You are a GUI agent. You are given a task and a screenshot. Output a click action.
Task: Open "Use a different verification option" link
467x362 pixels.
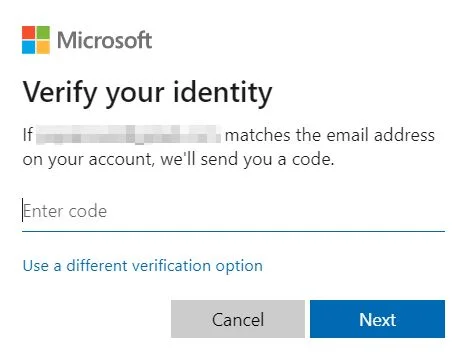point(143,266)
